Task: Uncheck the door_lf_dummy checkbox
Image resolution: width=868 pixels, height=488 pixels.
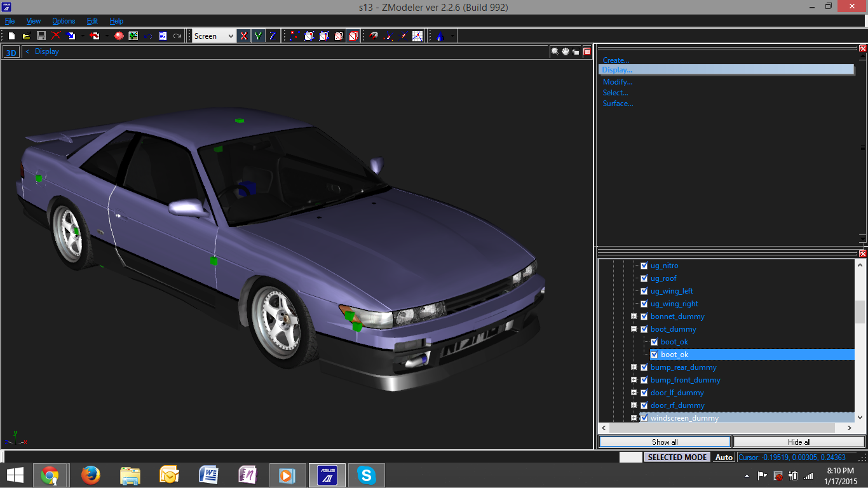Action: (644, 393)
